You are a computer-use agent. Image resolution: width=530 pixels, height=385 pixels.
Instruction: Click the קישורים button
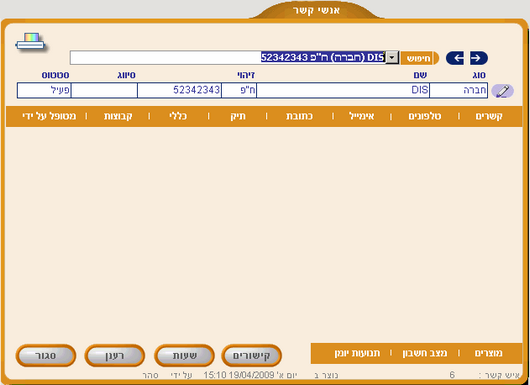point(251,356)
